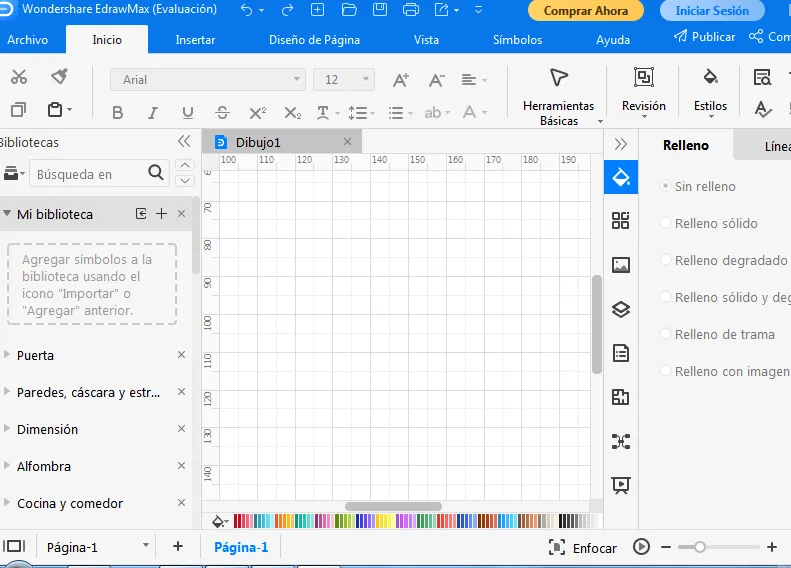791x568 pixels.
Task: Select Relleno de trama radio option
Action: tap(665, 334)
